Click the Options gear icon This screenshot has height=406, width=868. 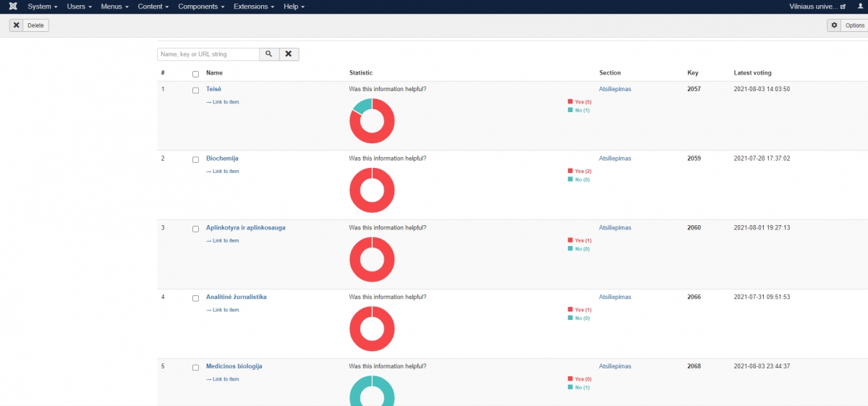(835, 25)
